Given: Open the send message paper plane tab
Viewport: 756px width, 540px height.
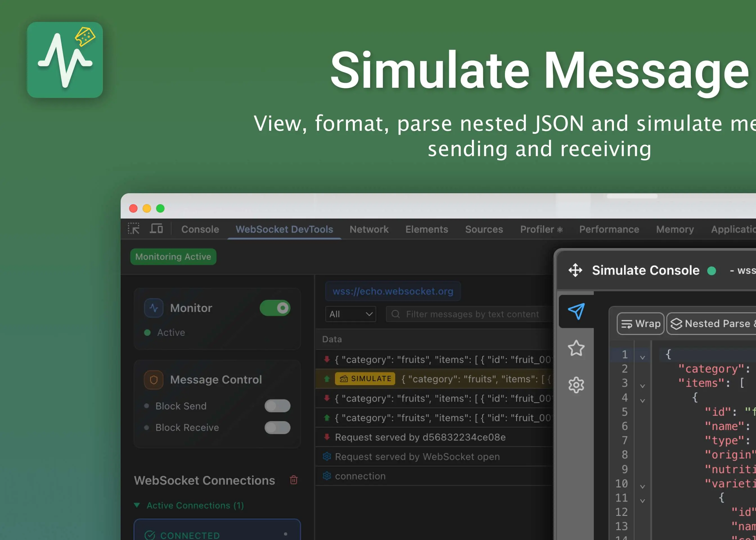Looking at the screenshot, I should (x=576, y=311).
